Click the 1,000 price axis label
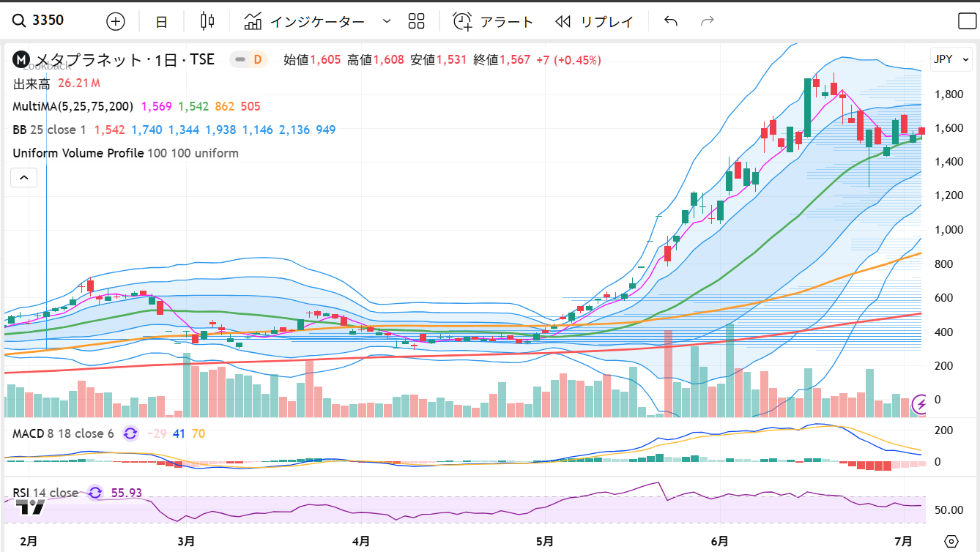 click(949, 229)
